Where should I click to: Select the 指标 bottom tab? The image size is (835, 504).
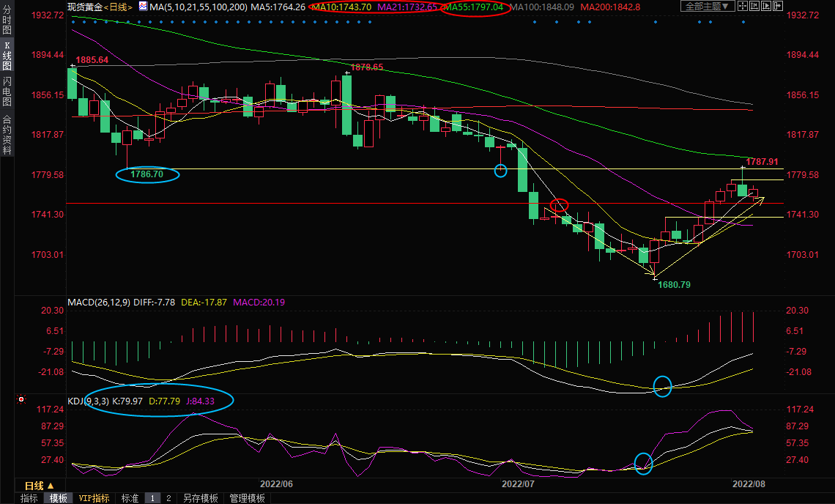(x=29, y=498)
